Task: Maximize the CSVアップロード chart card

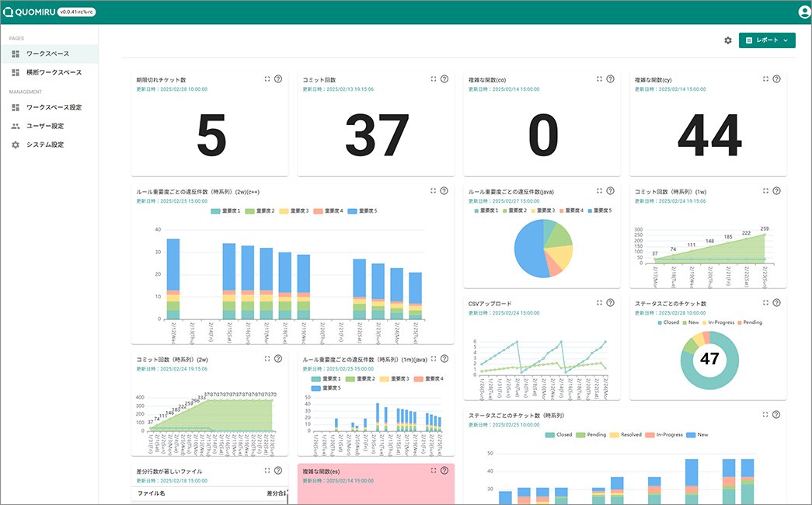Action: 599,303
